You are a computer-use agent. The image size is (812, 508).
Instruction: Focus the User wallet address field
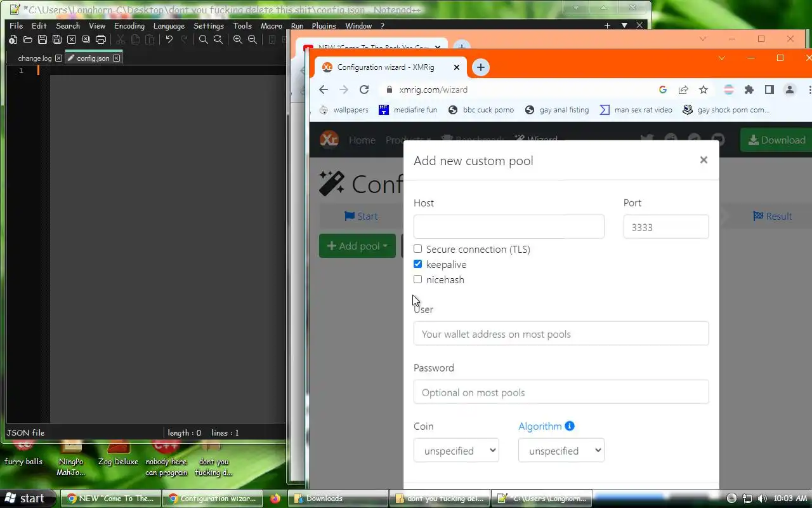coord(561,333)
